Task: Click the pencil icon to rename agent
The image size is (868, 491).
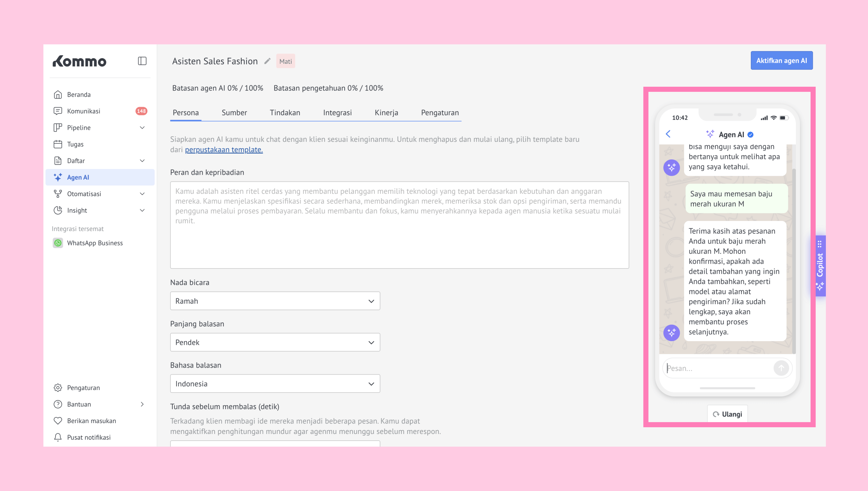Action: click(267, 61)
